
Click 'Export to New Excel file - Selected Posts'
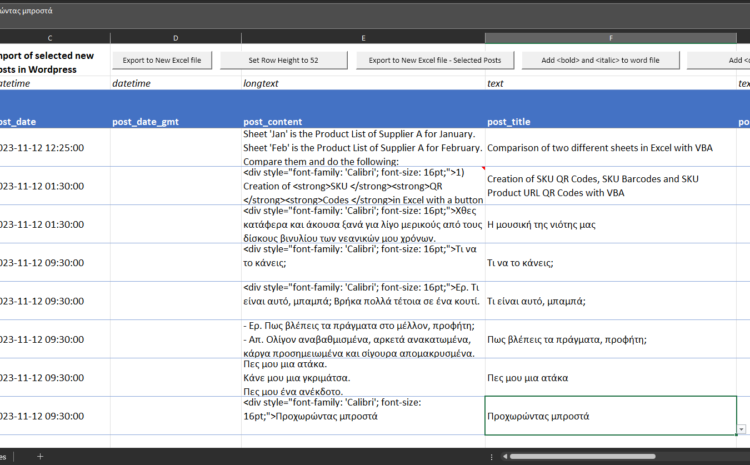point(435,60)
